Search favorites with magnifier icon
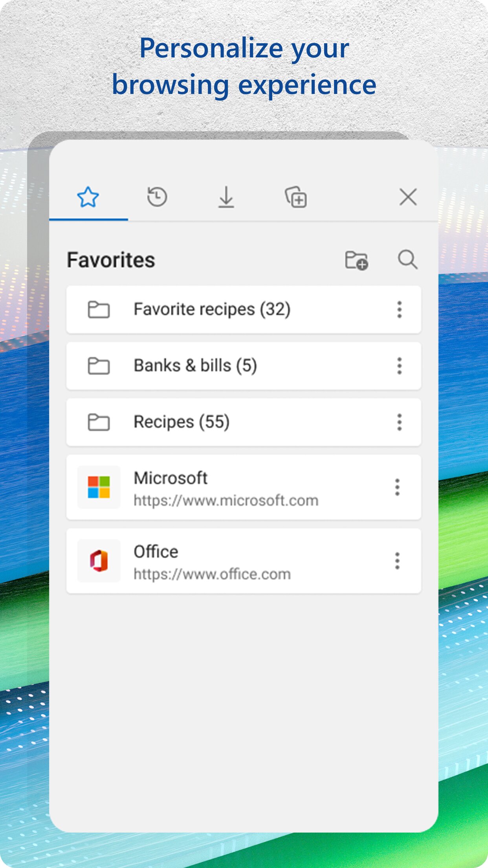Image resolution: width=488 pixels, height=868 pixels. click(x=408, y=260)
